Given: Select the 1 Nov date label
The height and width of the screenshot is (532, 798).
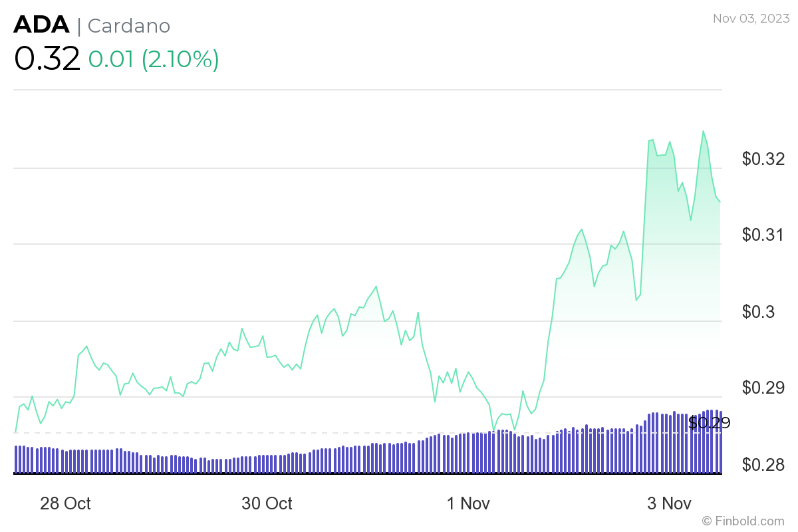Looking at the screenshot, I should click(468, 503).
